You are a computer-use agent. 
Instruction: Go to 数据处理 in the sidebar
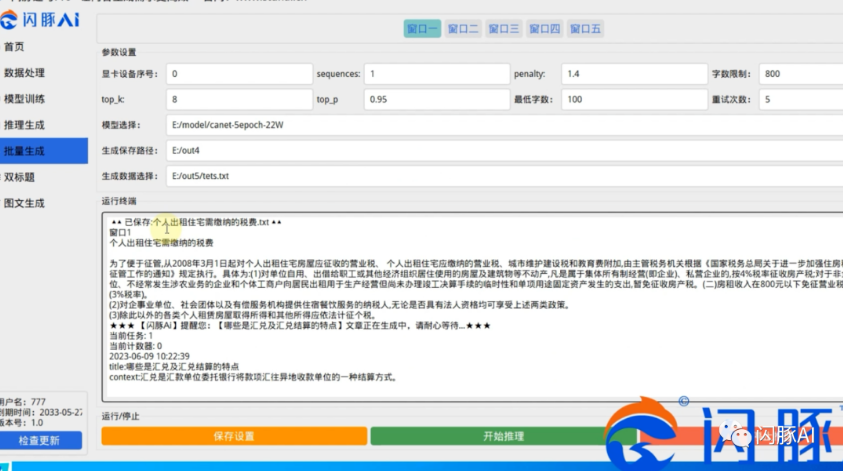pos(24,73)
